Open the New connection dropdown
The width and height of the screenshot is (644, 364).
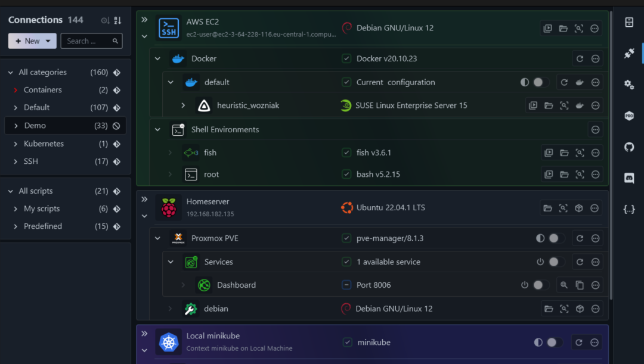pyautogui.click(x=32, y=41)
